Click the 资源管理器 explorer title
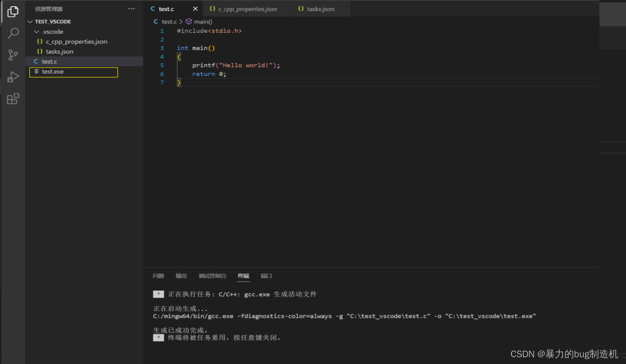Image resolution: width=626 pixels, height=364 pixels. tap(49, 9)
